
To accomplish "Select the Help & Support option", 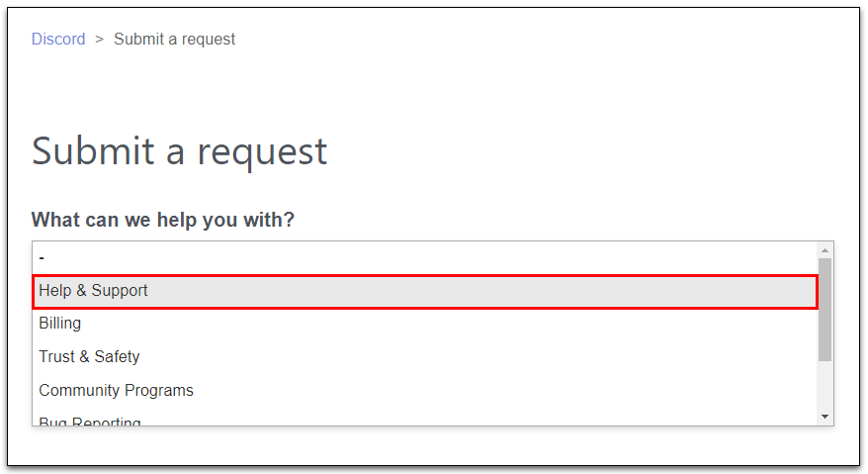I will pos(93,291).
